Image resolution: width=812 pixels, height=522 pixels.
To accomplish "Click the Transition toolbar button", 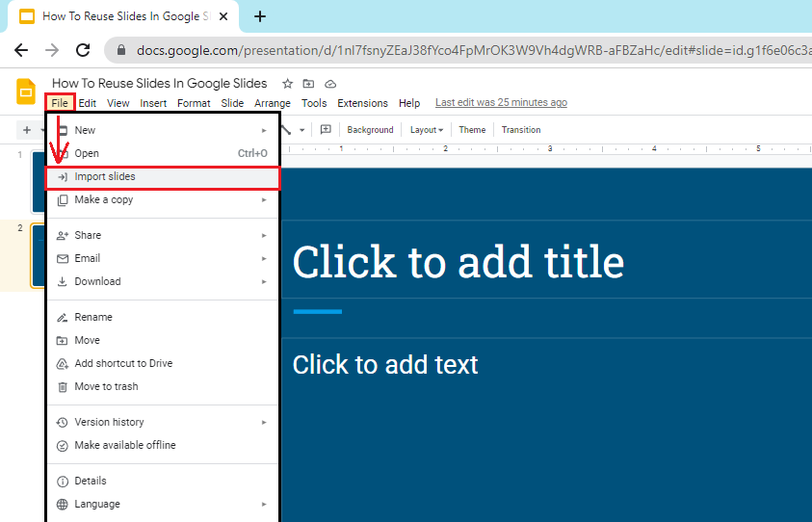I will pos(521,129).
